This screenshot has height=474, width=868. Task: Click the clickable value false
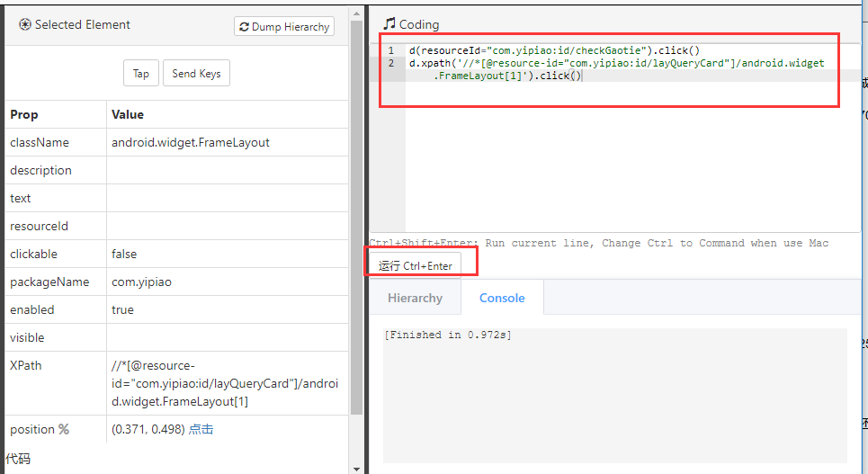[x=124, y=254]
